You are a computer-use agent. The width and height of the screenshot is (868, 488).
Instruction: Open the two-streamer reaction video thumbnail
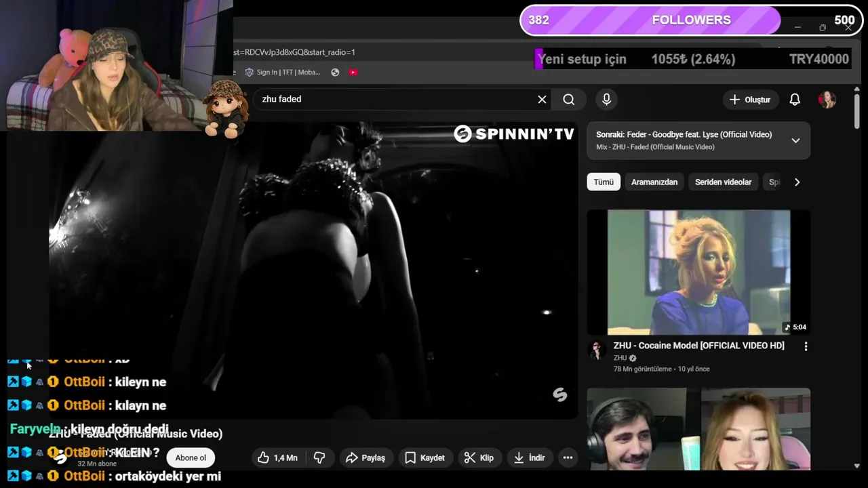tap(698, 429)
